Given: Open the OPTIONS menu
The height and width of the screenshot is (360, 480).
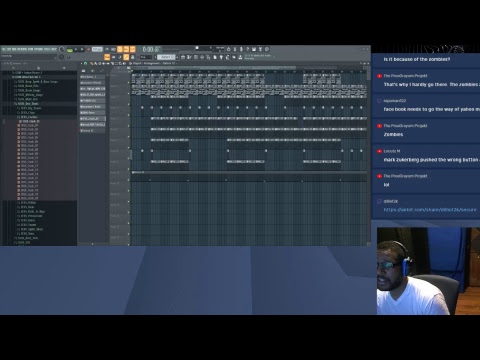Looking at the screenshot, I should 39,49.
